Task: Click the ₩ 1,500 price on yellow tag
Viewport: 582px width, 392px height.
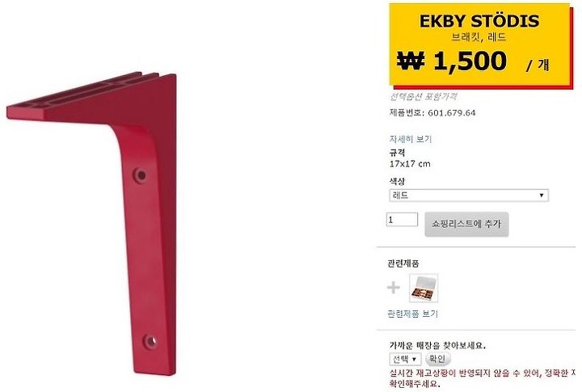Action: point(452,61)
